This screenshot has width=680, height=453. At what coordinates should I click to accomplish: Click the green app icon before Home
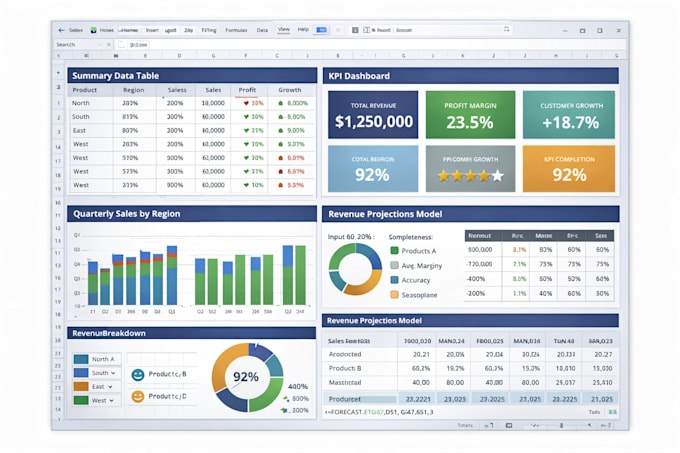[x=93, y=30]
